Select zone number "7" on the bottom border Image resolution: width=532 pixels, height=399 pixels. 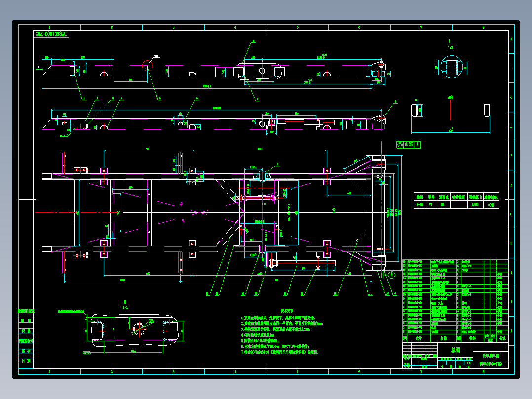tap(421, 372)
